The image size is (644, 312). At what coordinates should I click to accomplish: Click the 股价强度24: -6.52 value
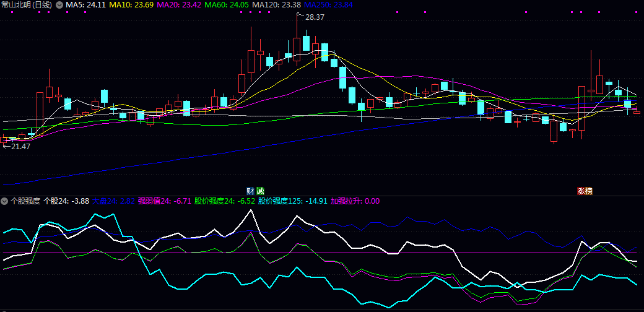pyautogui.click(x=225, y=201)
